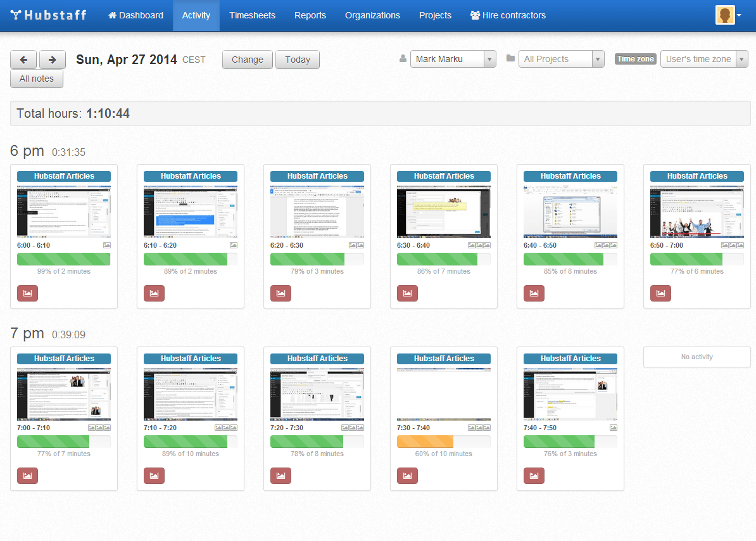This screenshot has height=541, width=756.
Task: Open the Timesheets tab
Action: tap(252, 15)
